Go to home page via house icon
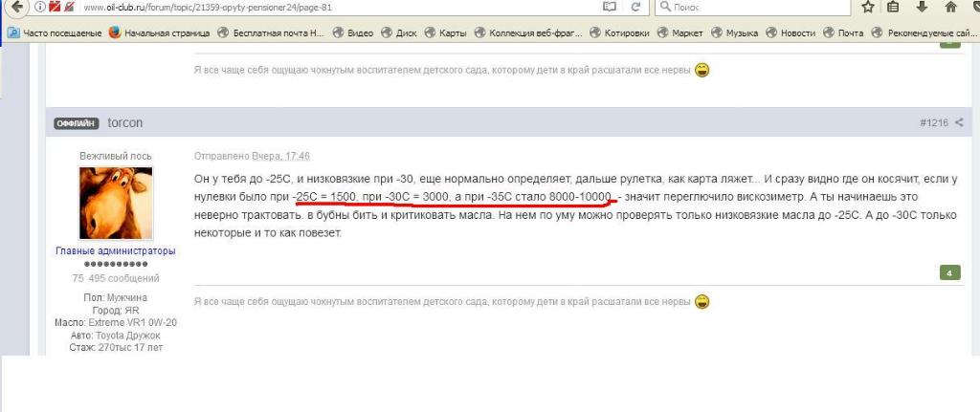The image size is (980, 412). point(950,7)
